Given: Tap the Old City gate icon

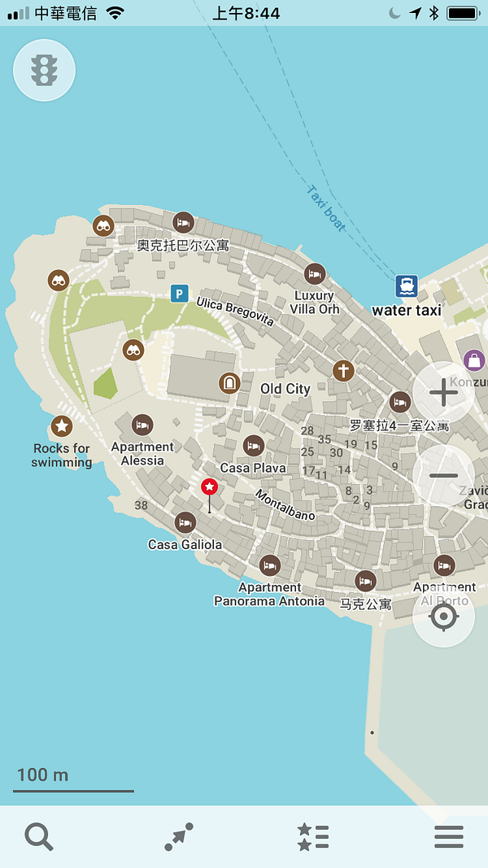Looking at the screenshot, I should pos(229,382).
